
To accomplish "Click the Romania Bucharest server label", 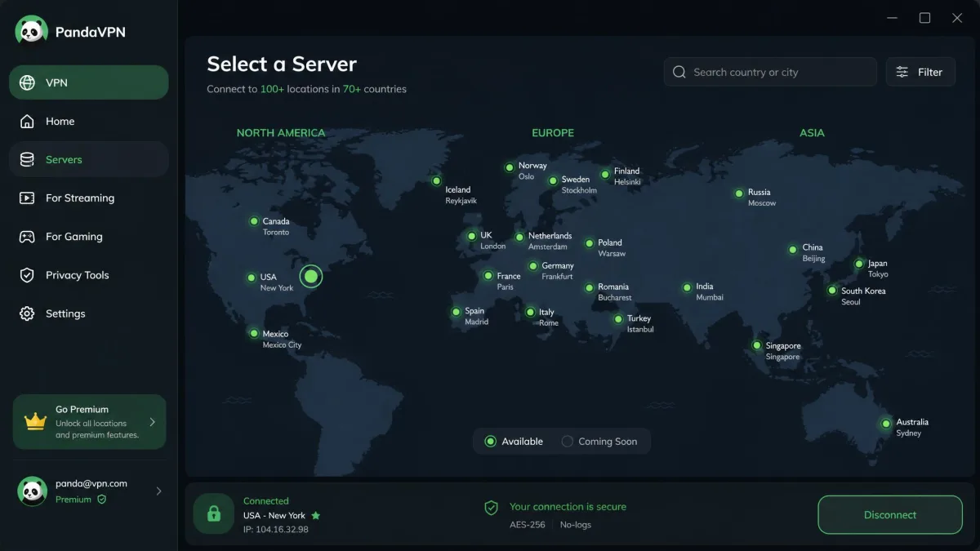I will [613, 292].
